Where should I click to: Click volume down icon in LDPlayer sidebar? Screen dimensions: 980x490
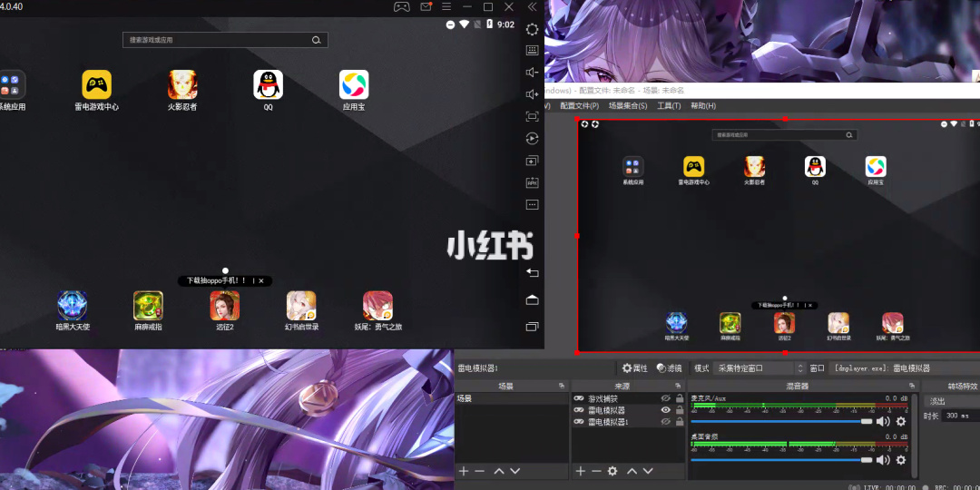click(x=532, y=73)
